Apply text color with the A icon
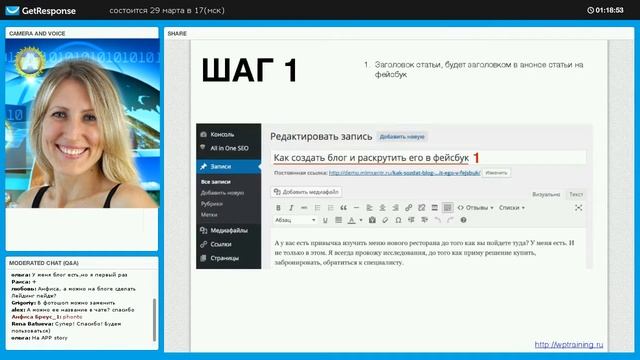The image size is (640, 360). [x=351, y=220]
